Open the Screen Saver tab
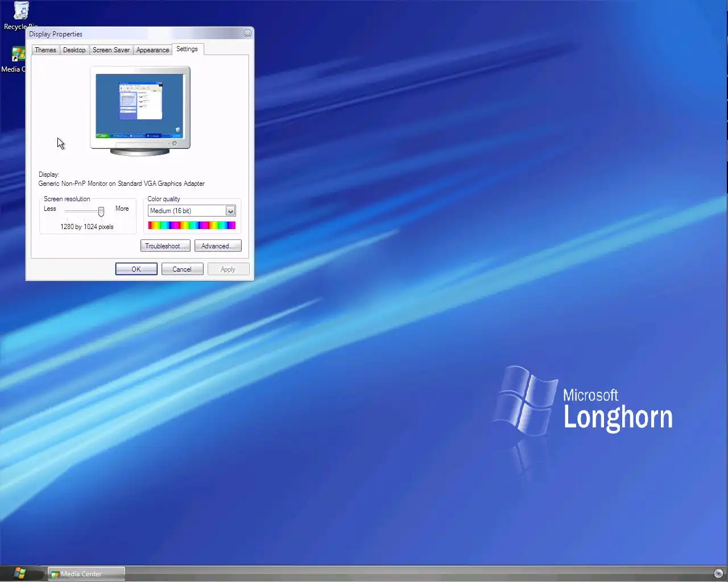Image resolution: width=728 pixels, height=582 pixels. [x=111, y=50]
